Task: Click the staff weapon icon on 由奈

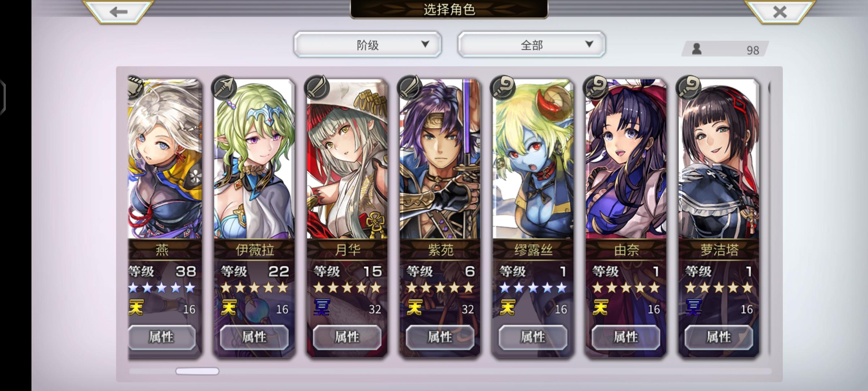Action: click(595, 88)
